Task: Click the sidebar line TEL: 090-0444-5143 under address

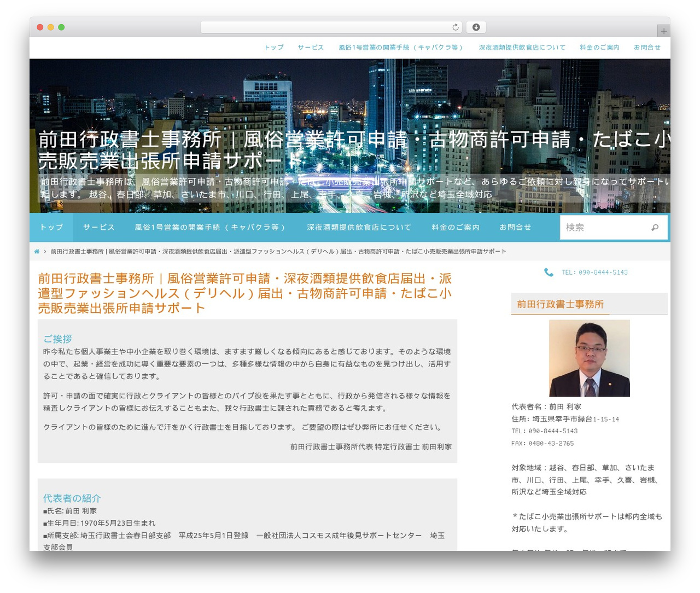Action: pos(545,431)
